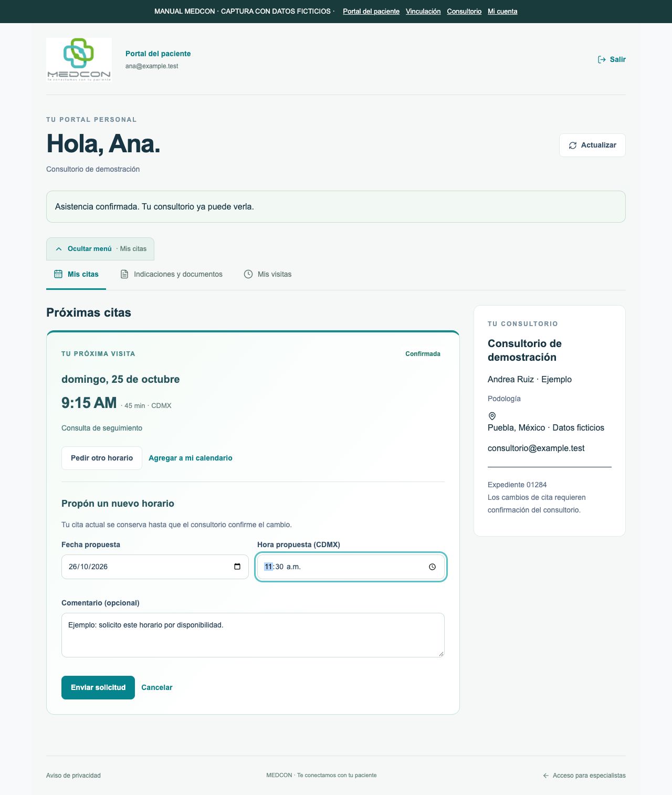Click the domingo, 25 de octubre date
Image resolution: width=672 pixels, height=795 pixels.
(x=121, y=379)
